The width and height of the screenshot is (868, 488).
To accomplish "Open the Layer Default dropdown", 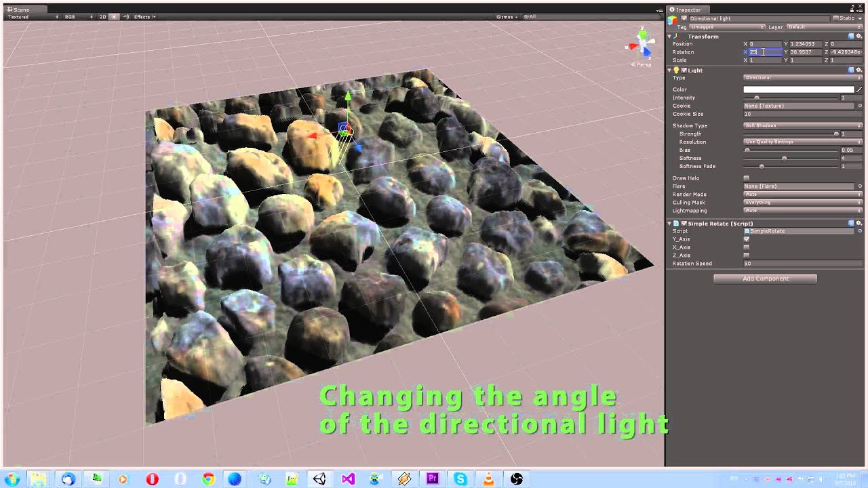I will (x=824, y=27).
